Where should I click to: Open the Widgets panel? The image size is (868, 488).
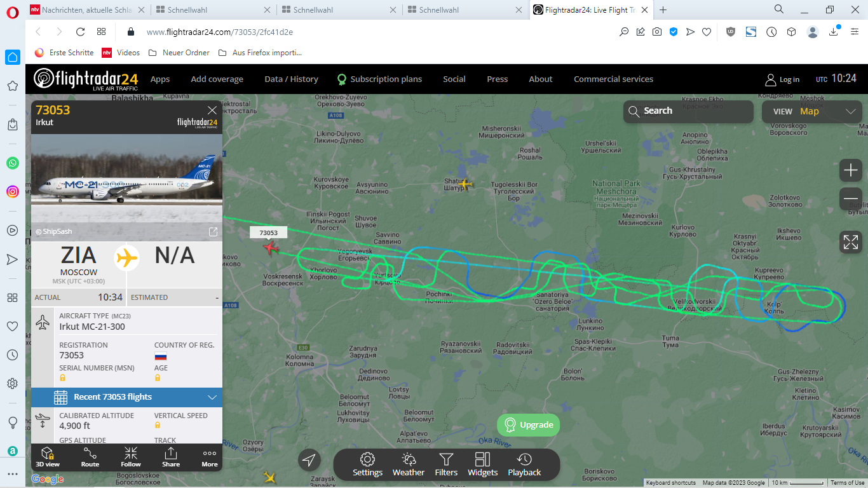(482, 464)
